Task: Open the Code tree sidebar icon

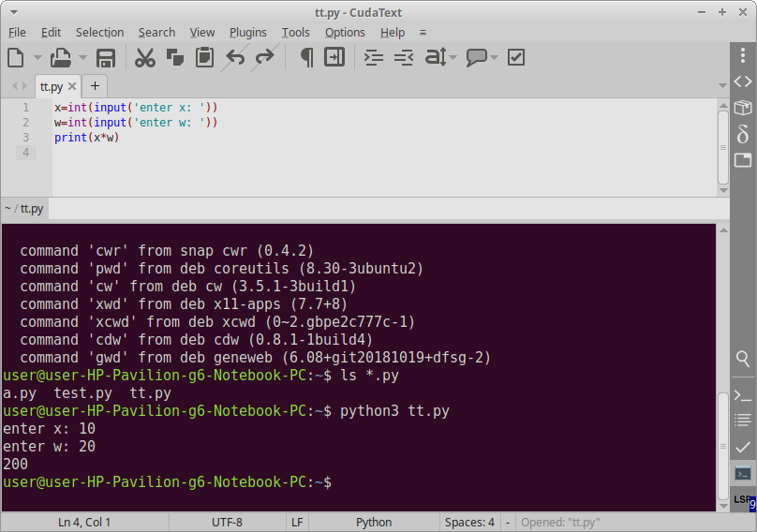Action: pos(742,81)
